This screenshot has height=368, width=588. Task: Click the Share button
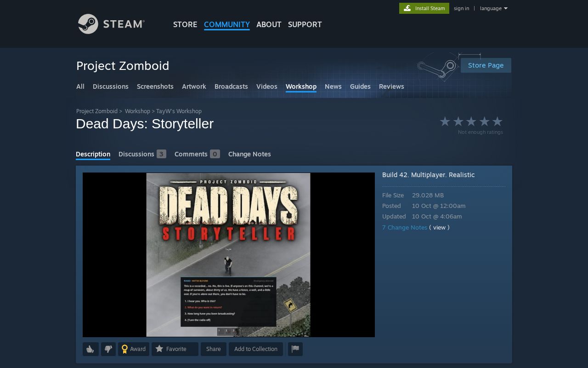[x=213, y=349]
